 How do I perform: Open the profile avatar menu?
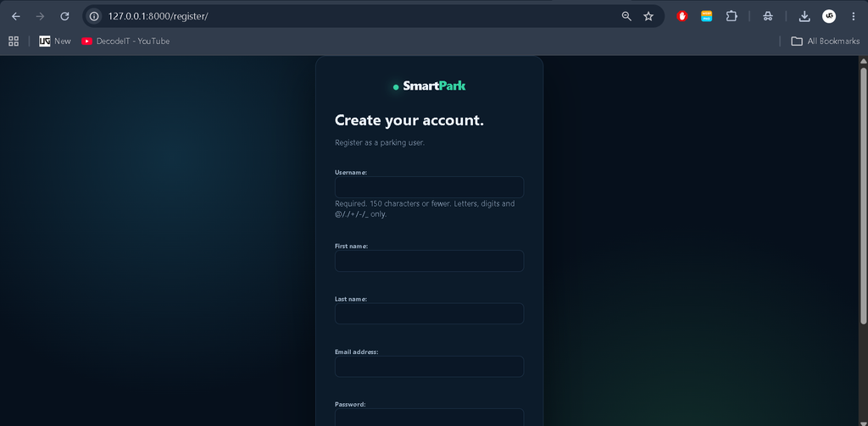point(829,17)
